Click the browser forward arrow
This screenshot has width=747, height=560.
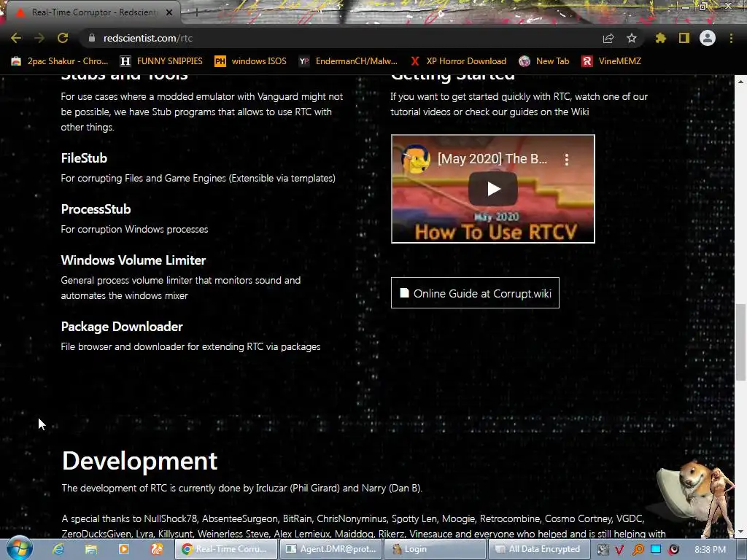[x=39, y=38]
